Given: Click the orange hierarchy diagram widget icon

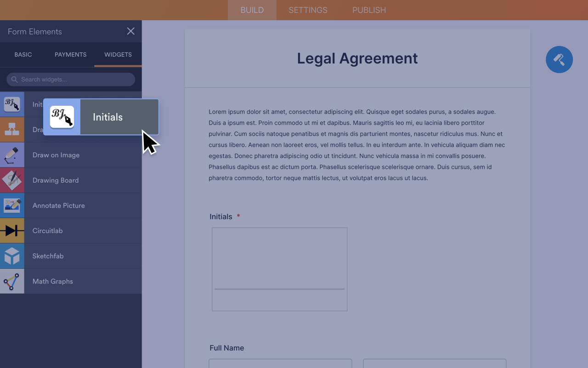Looking at the screenshot, I should [12, 131].
